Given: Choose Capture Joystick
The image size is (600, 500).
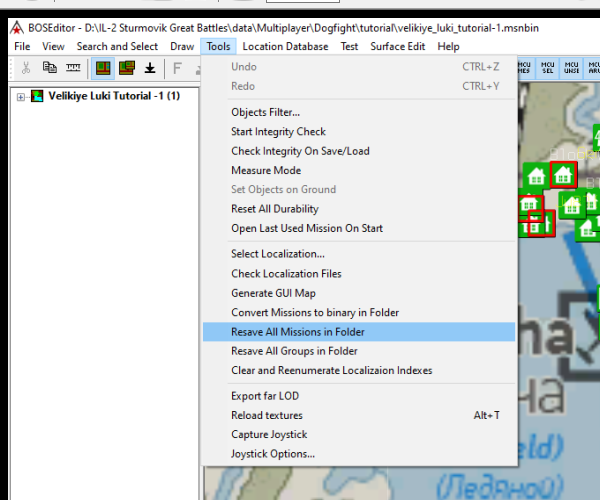Looking at the screenshot, I should tap(359, 435).
